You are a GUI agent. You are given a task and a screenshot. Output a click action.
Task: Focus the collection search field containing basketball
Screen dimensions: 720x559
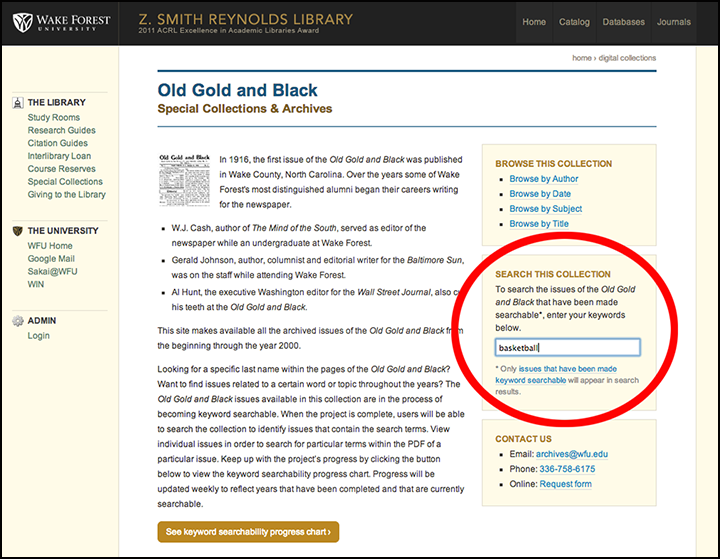click(568, 348)
